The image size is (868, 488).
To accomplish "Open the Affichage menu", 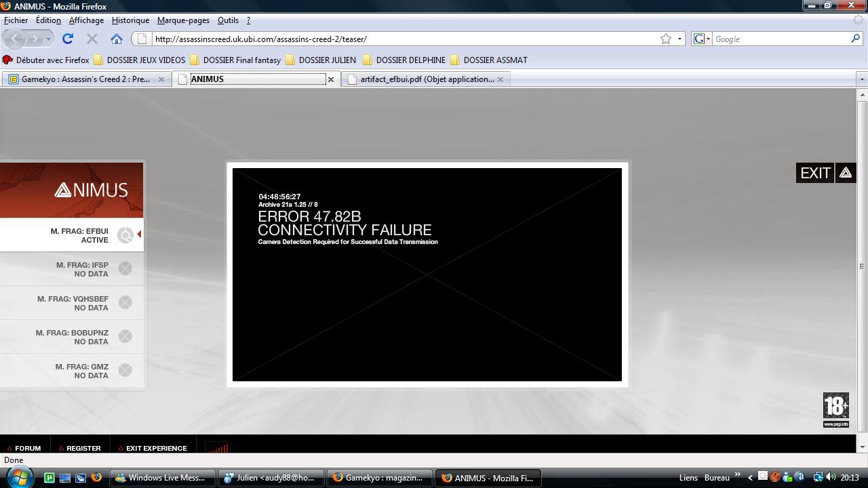I will 86,20.
